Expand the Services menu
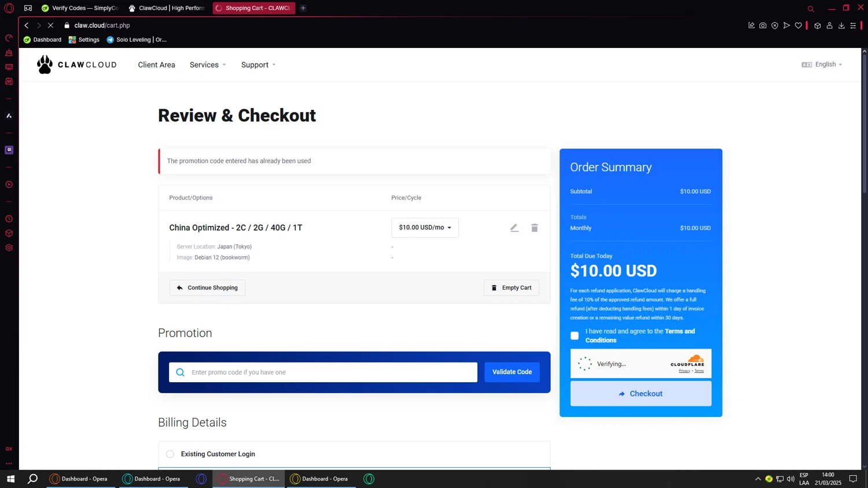 point(208,65)
